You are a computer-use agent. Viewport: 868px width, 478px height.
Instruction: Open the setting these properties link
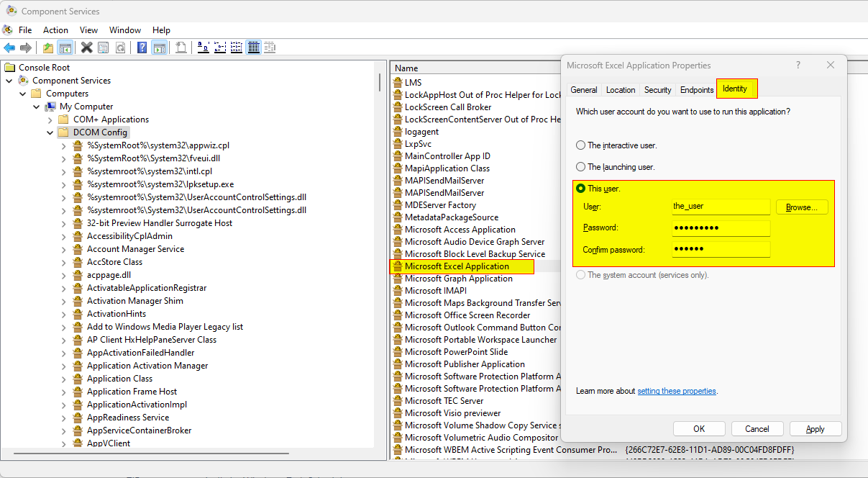pyautogui.click(x=677, y=391)
